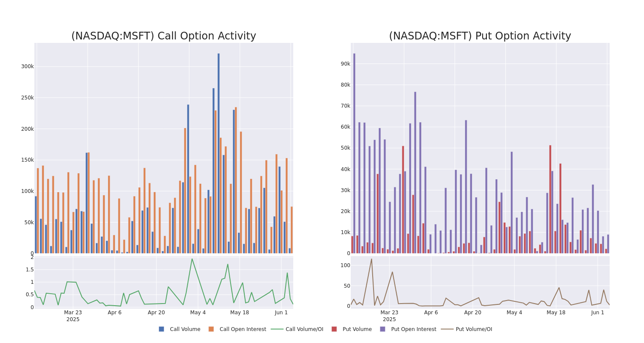
Task: Click 'Mar 23' date under put chart
Action: coord(389,313)
